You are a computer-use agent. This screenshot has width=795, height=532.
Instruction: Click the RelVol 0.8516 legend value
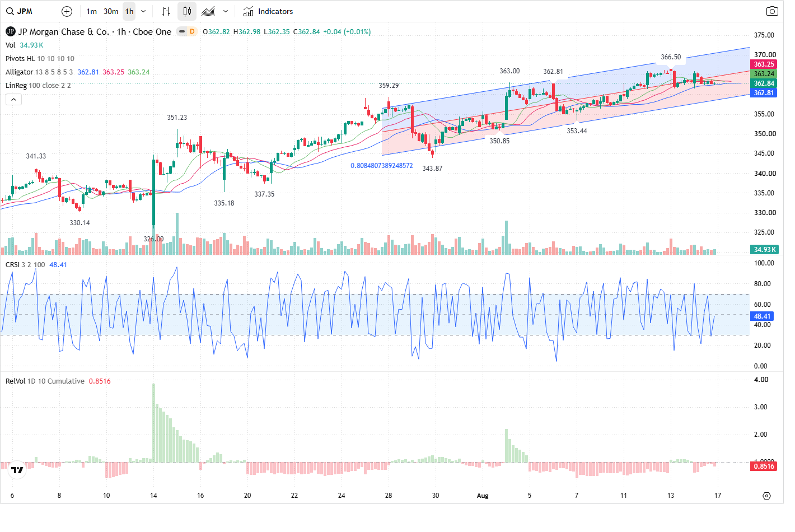pyautogui.click(x=100, y=381)
